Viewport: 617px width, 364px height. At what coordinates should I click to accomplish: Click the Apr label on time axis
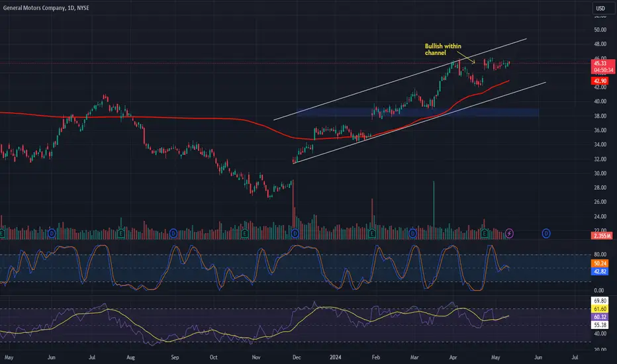pos(453,357)
